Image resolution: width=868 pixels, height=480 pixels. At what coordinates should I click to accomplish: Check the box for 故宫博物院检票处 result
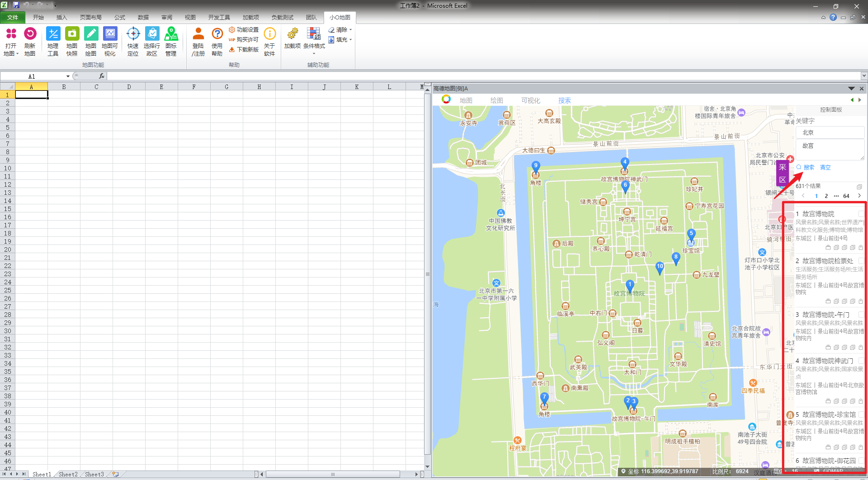pos(861,261)
